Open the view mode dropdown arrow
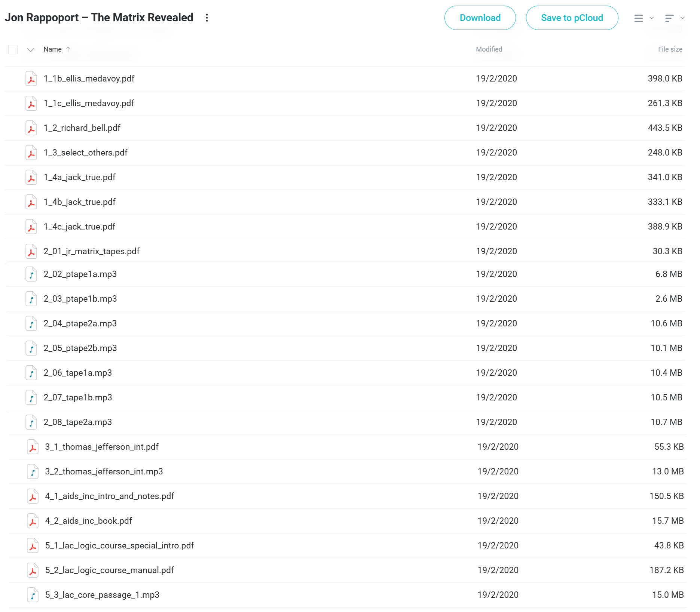 pos(651,18)
